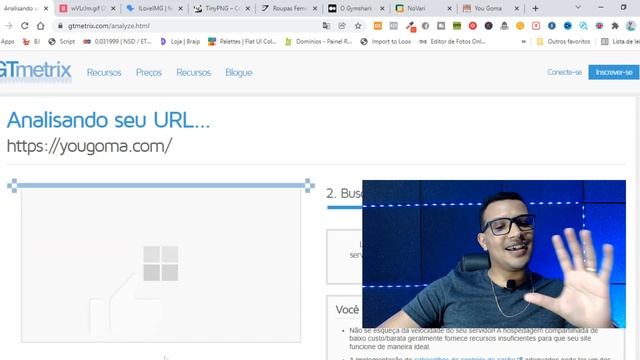The image size is (640, 360).
Task: Open the Preços menu item
Action: coord(149,72)
